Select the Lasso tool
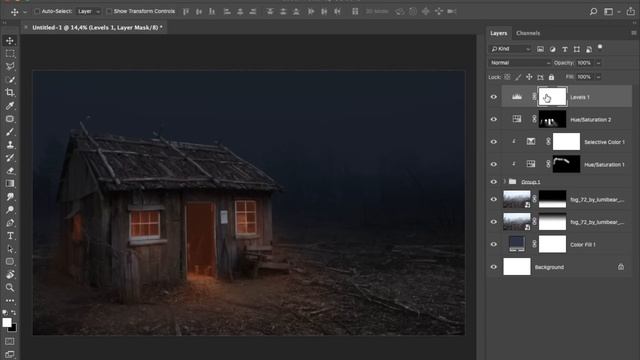This screenshot has width=640, height=360. click(10, 67)
